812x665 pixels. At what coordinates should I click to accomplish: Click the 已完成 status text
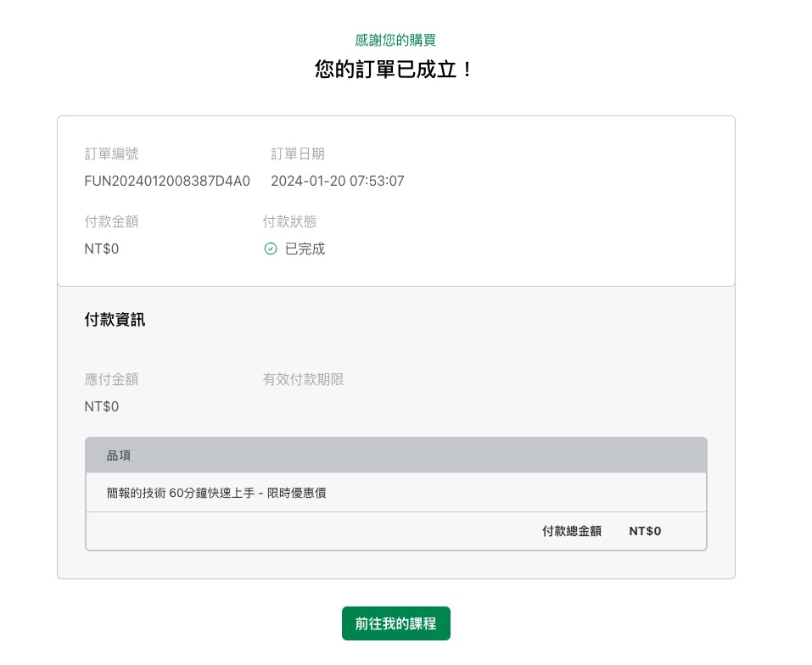point(305,249)
